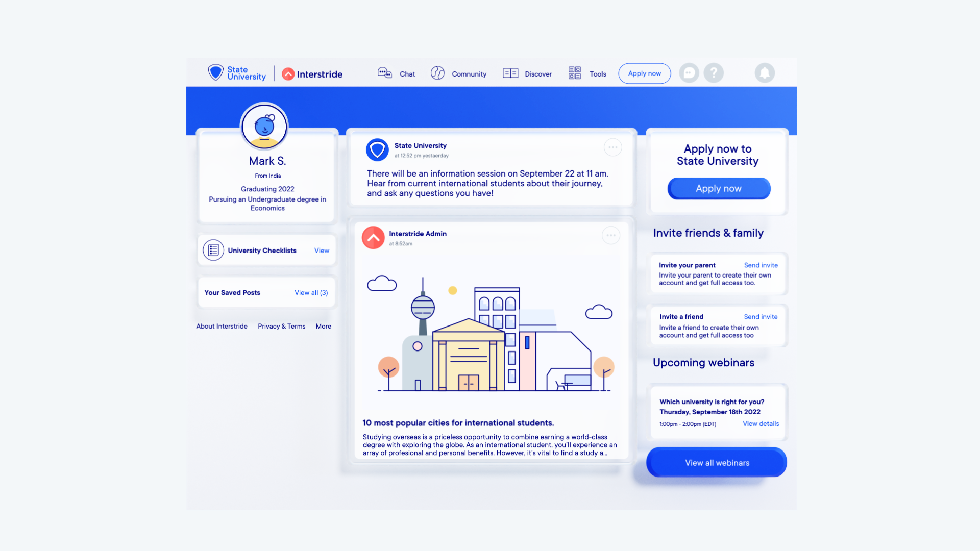The width and height of the screenshot is (980, 551).
Task: Select Discover in top navigation
Action: click(538, 74)
